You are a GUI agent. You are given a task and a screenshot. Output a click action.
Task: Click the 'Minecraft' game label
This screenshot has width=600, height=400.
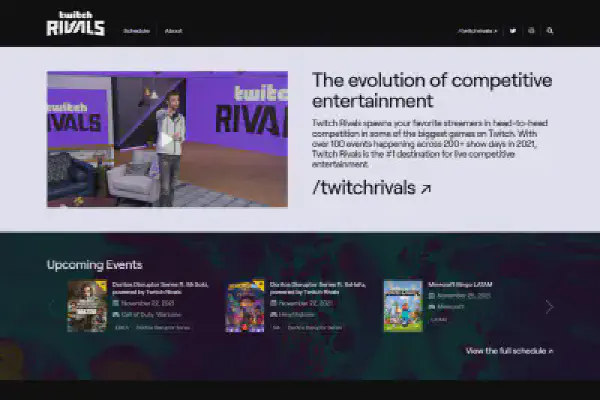point(451,307)
